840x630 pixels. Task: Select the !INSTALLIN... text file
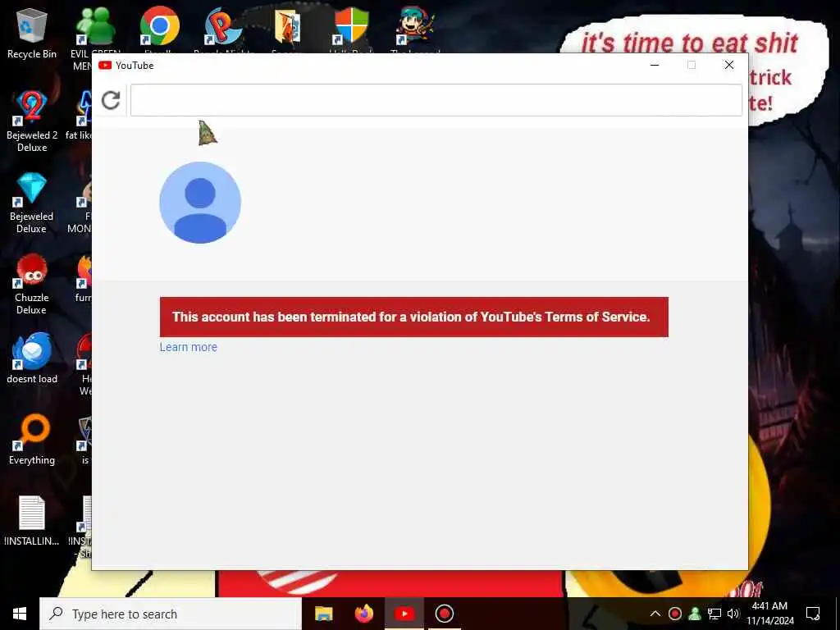[32, 521]
